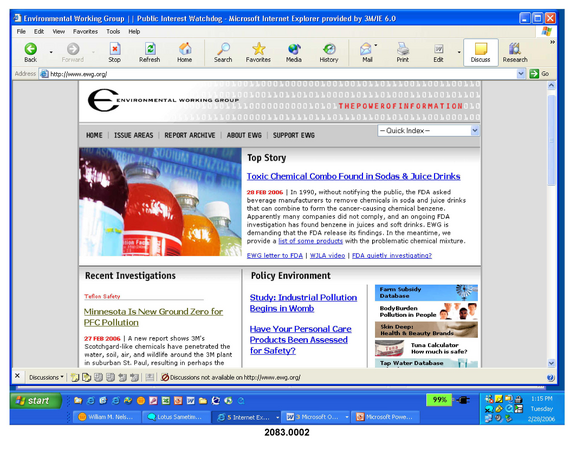
Task: Stop the page loading
Action: pyautogui.click(x=115, y=52)
